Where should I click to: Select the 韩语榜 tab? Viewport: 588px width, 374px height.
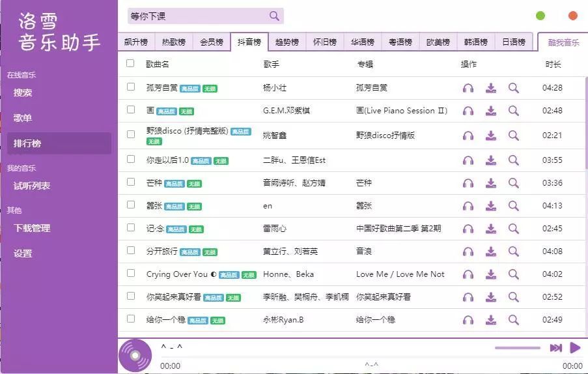476,42
